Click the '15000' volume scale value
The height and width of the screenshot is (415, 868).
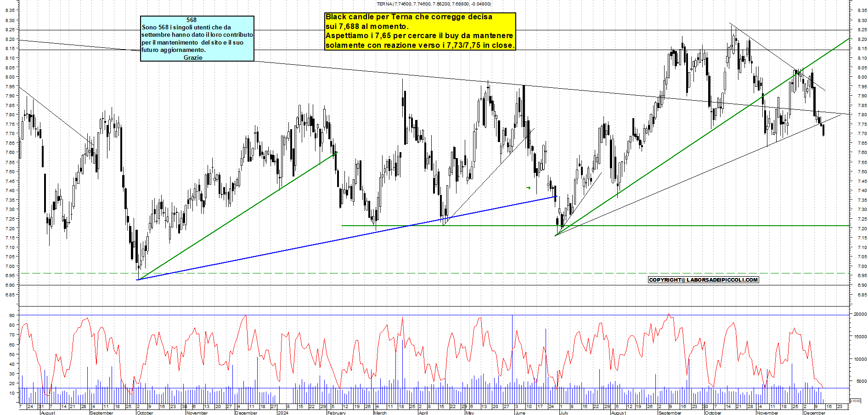tap(860, 336)
